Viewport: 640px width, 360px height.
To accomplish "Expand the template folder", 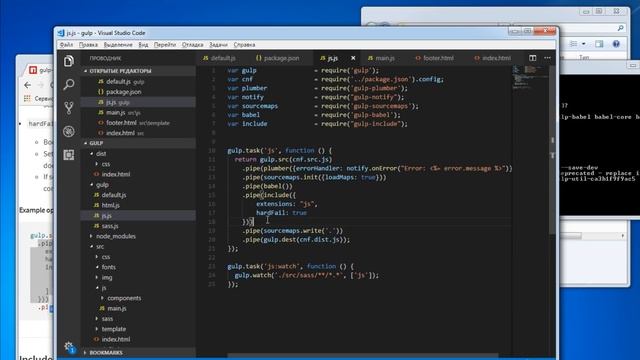I will [138, 329].
